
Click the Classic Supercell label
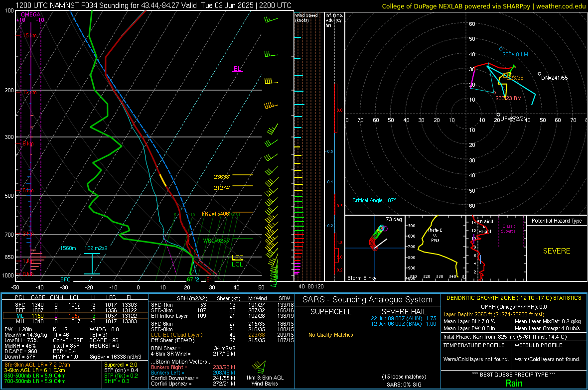point(509,229)
